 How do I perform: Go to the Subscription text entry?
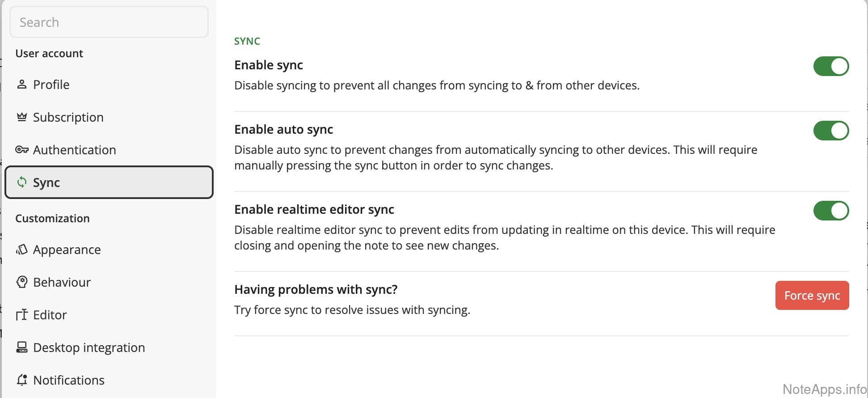(x=68, y=117)
